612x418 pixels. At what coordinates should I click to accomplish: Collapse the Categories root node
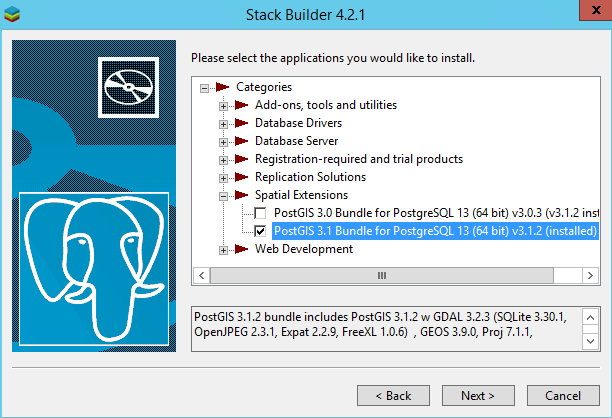(204, 88)
